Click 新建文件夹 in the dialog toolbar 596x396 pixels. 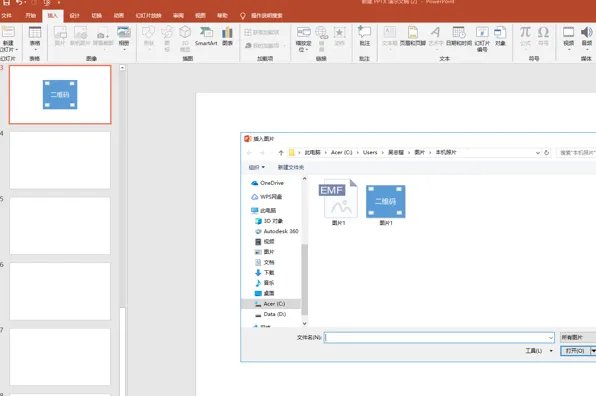290,167
